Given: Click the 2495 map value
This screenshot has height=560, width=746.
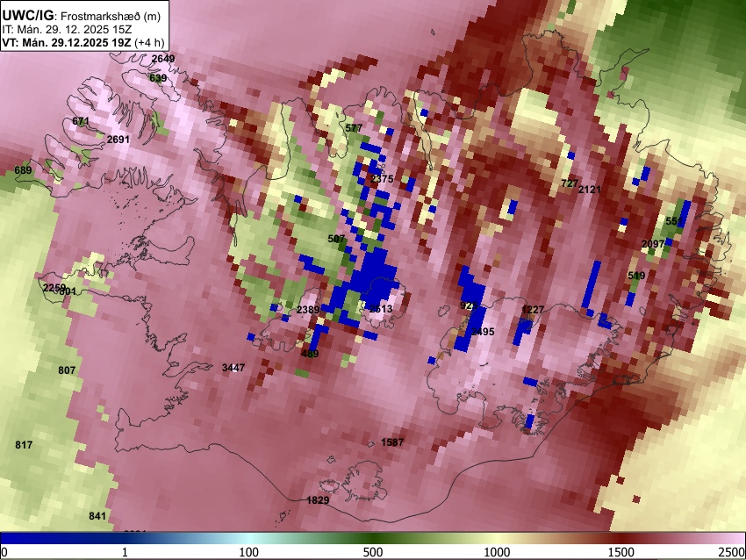Looking at the screenshot, I should tap(483, 332).
